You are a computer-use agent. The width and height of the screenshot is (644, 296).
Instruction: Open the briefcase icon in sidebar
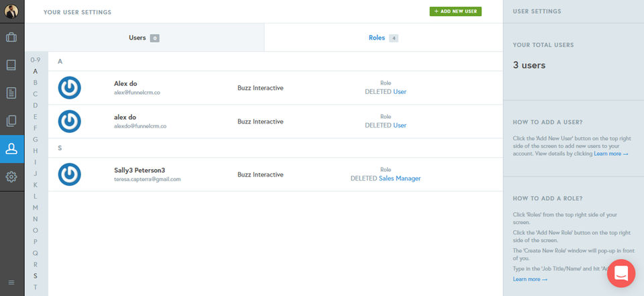(12, 38)
